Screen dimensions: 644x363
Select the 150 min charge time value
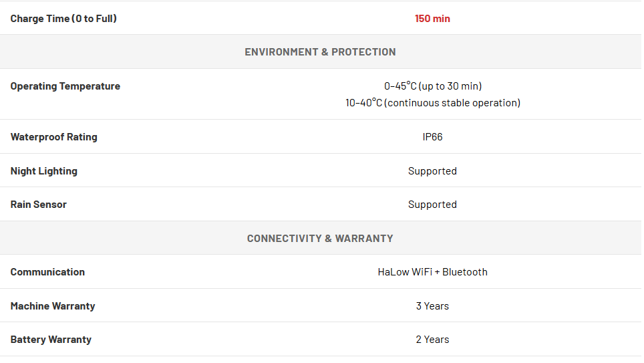432,19
